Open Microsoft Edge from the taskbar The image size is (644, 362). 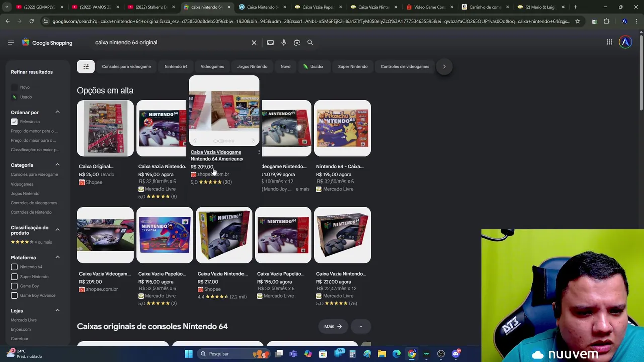396,354
